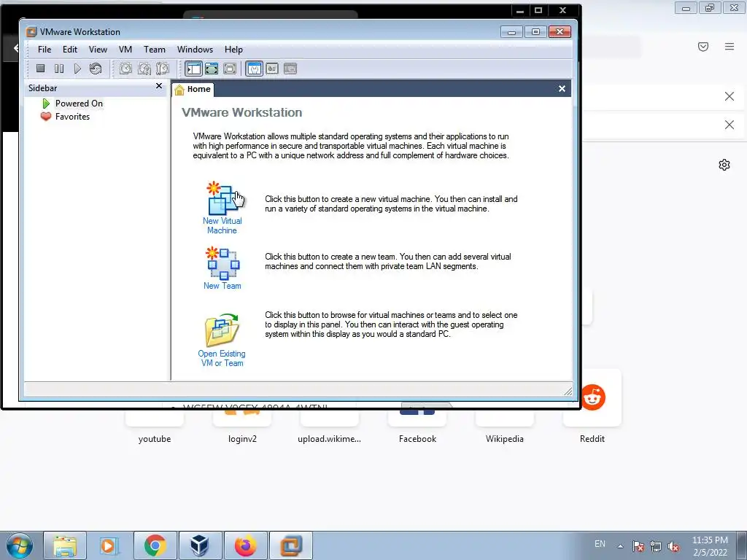Click the Suspend pause toolbar icon

(59, 69)
